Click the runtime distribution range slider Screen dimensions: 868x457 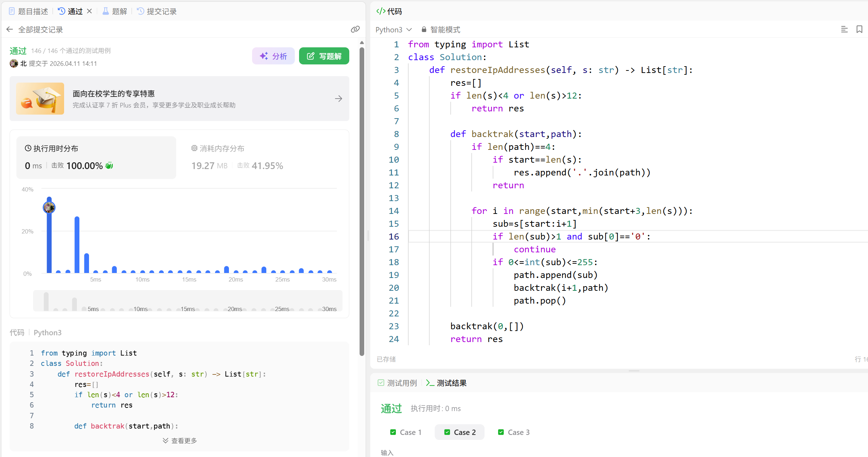coord(188,301)
